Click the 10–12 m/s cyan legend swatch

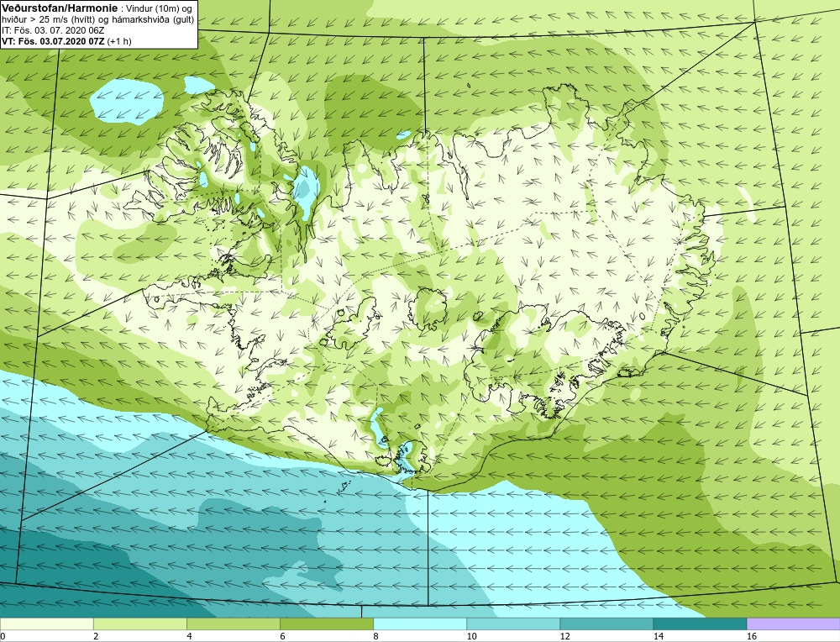coord(513,624)
